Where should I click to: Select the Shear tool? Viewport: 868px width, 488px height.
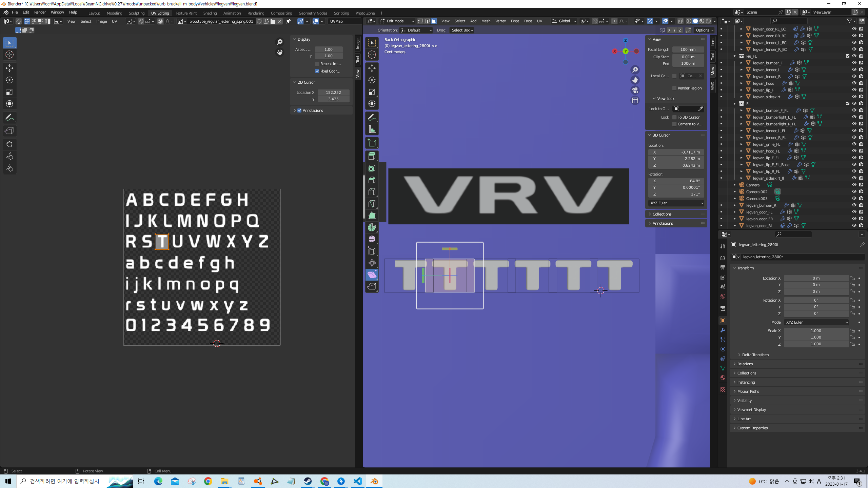click(x=372, y=275)
